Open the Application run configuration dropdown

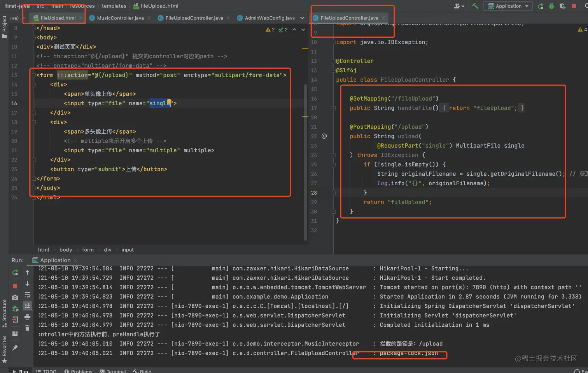pos(508,6)
